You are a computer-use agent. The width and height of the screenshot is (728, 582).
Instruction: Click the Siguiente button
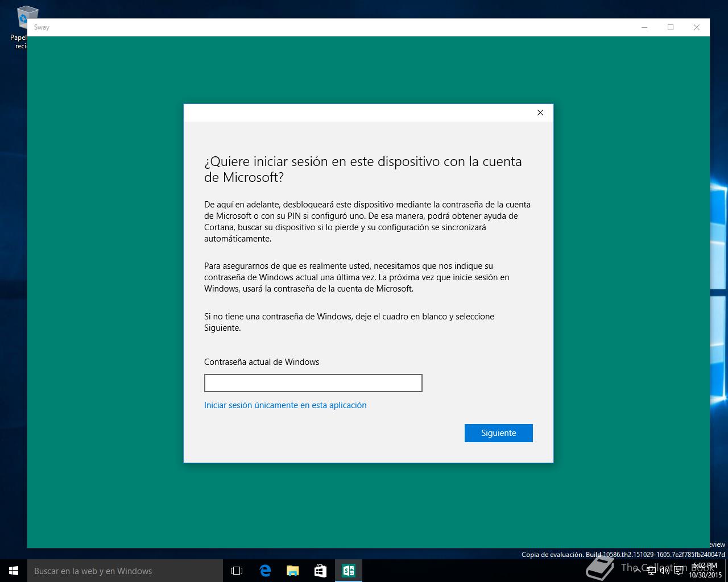tap(498, 433)
